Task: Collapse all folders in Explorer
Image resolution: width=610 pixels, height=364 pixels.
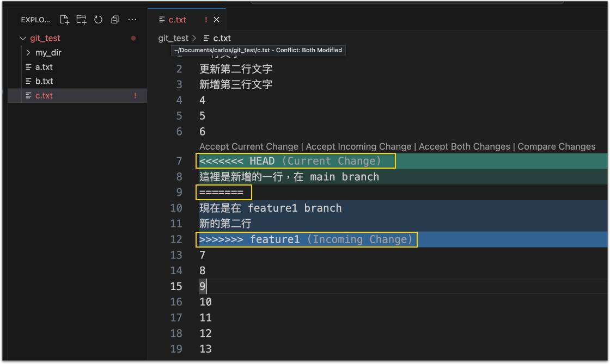Action: coord(115,20)
